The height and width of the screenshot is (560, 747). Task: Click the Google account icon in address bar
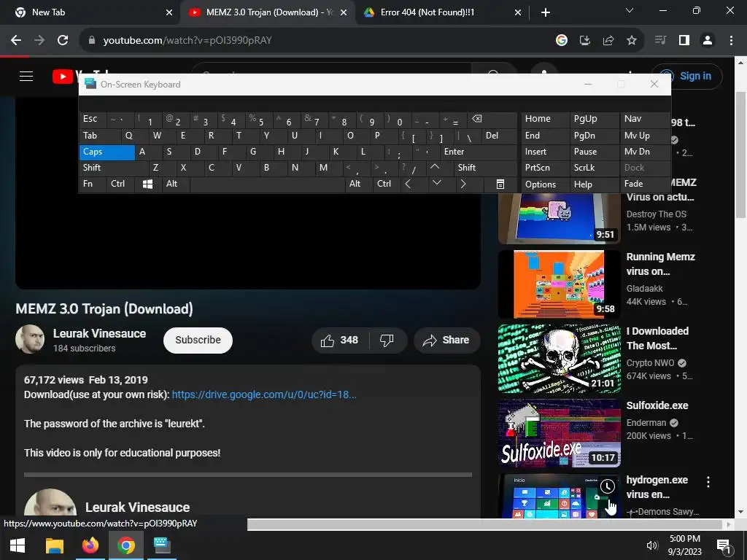(562, 41)
